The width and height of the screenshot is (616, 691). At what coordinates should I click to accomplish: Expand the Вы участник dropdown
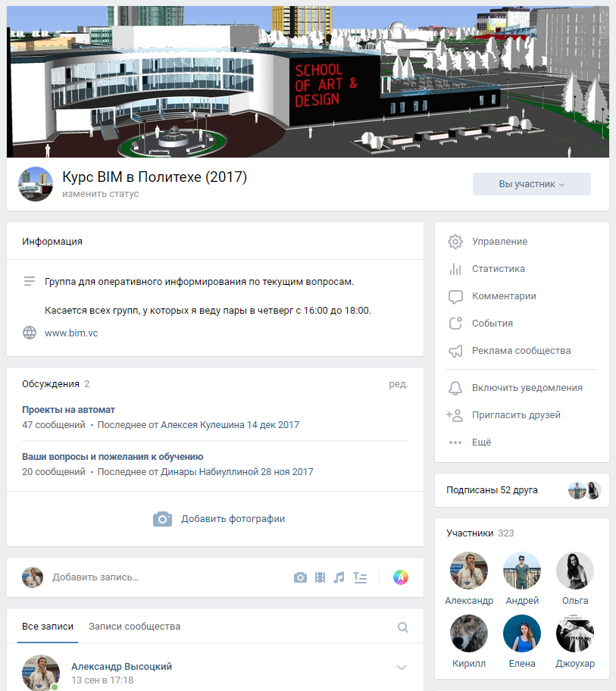click(x=531, y=184)
